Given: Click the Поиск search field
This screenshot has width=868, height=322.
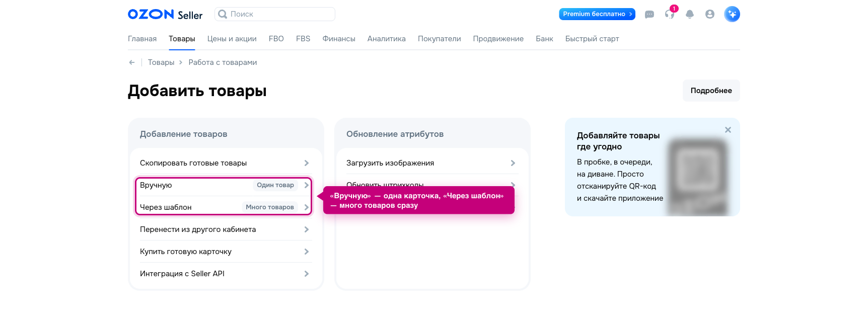Looking at the screenshot, I should [x=275, y=14].
